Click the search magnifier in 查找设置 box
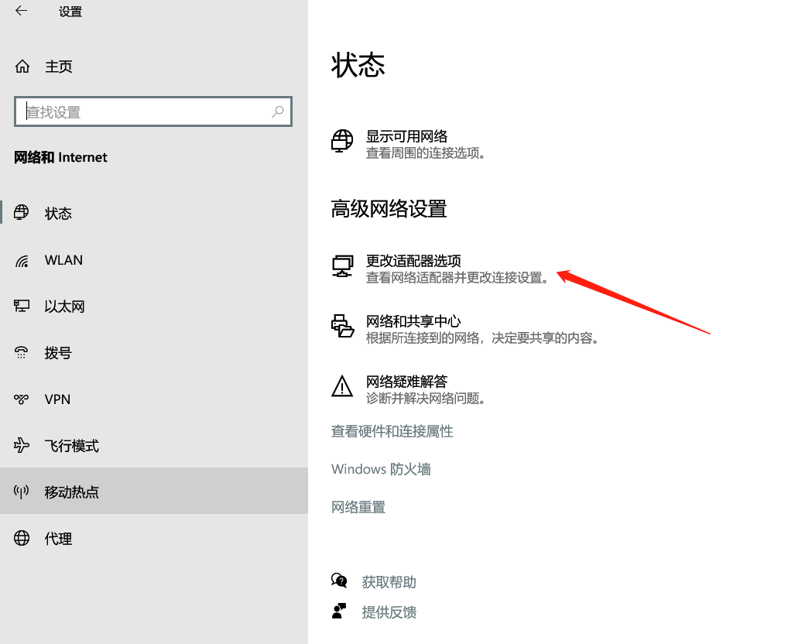The height and width of the screenshot is (644, 812). (278, 111)
